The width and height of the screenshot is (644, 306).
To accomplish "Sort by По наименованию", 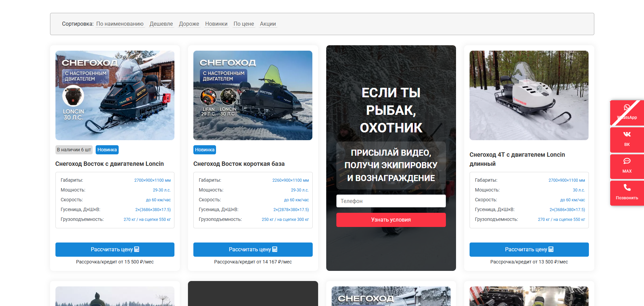I will coord(120,24).
